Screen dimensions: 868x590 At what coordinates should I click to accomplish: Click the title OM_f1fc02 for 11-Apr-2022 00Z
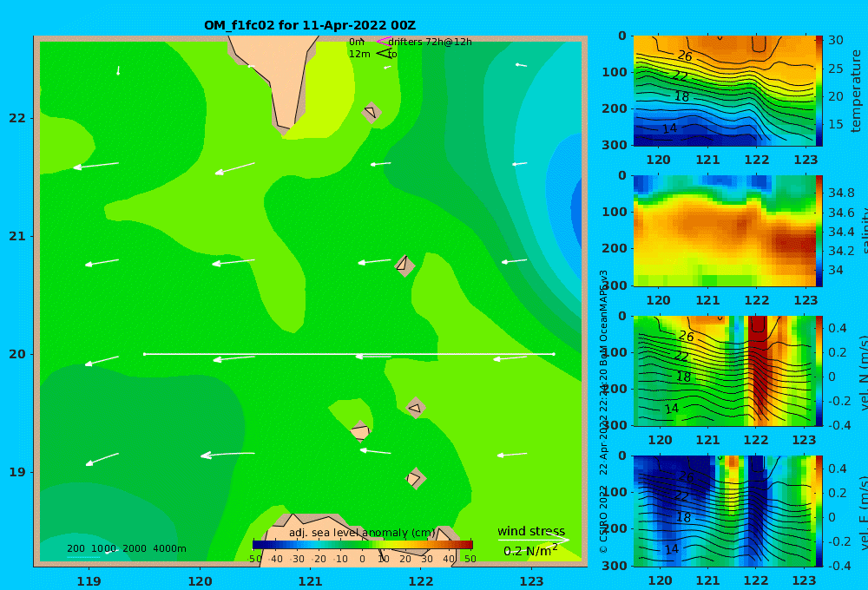pos(310,25)
